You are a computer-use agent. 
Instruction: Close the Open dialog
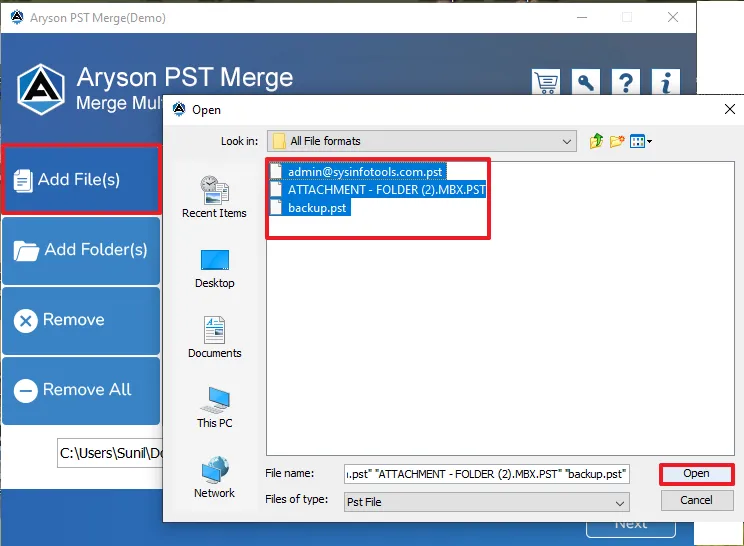[730, 109]
